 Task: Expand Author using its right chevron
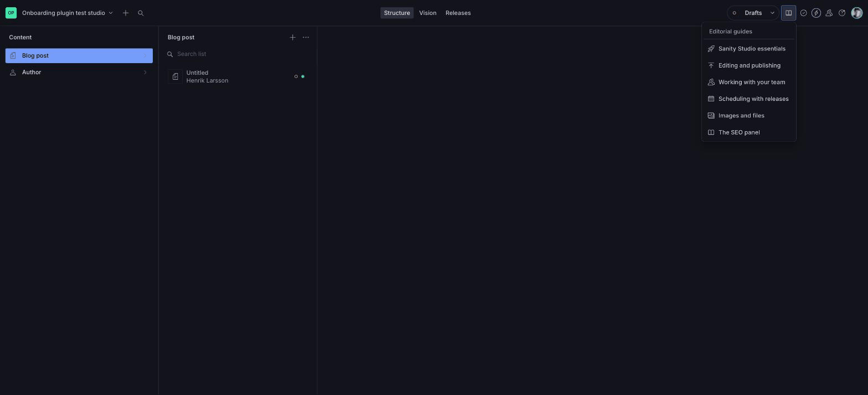tap(145, 72)
